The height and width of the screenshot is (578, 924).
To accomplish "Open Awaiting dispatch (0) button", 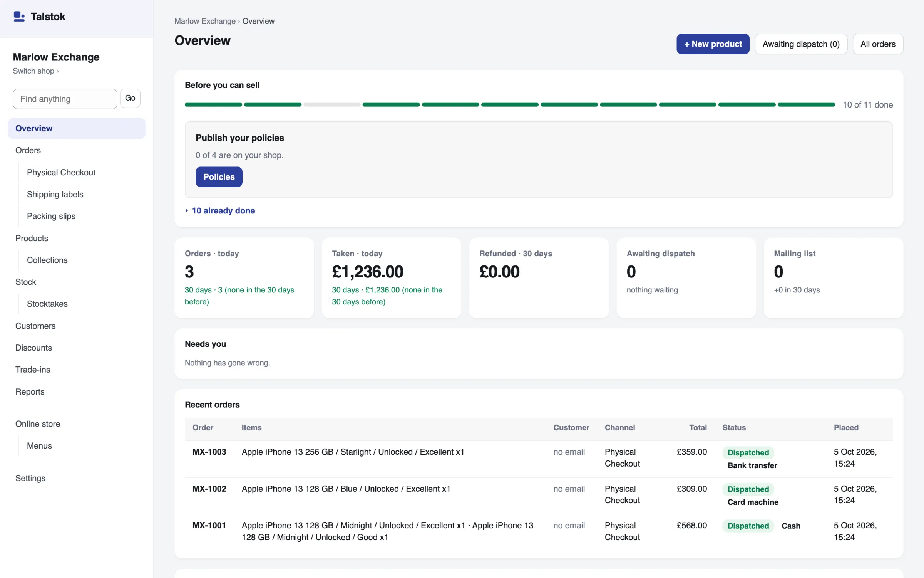I will pos(801,44).
